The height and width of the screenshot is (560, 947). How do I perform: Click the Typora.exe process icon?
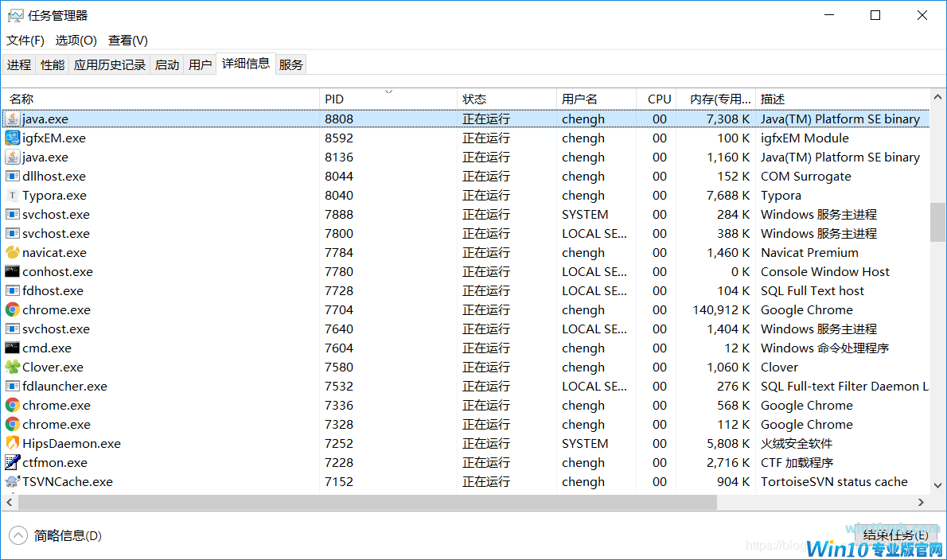[13, 196]
